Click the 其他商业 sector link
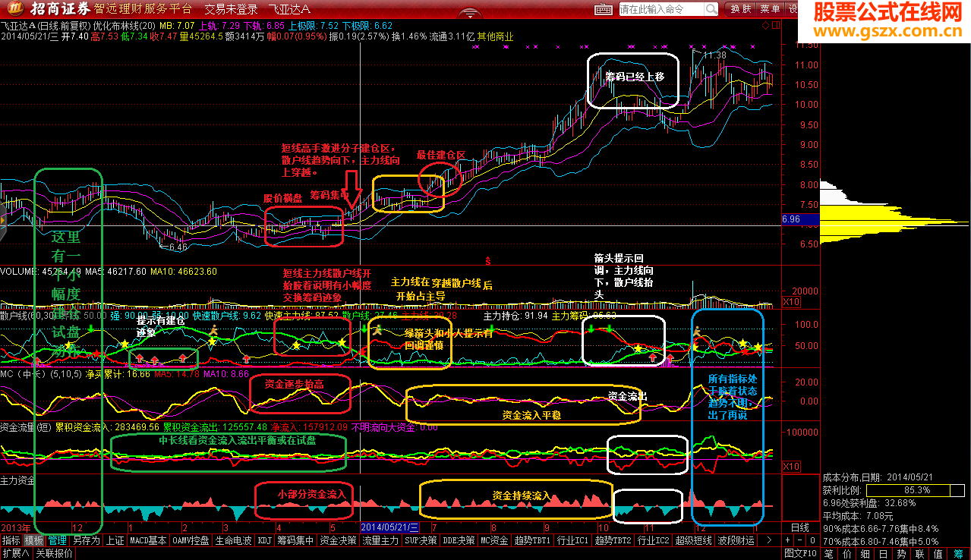 (493, 36)
